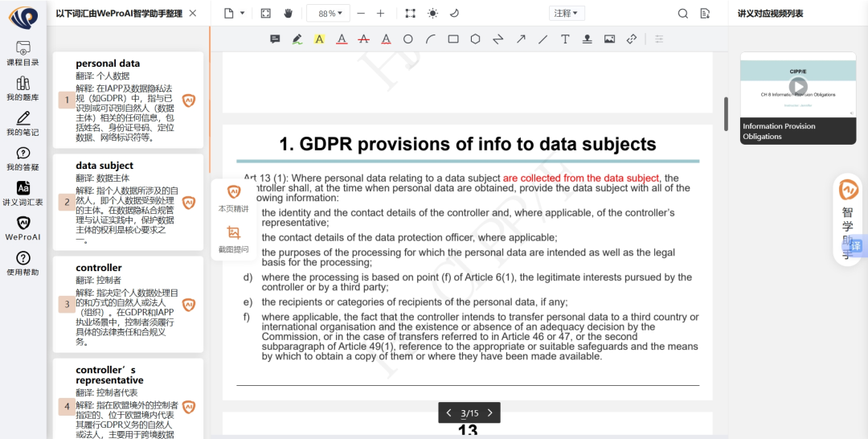Toggle fullscreen view of the document
Viewport: 868px width, 439px height.
pyautogui.click(x=266, y=14)
